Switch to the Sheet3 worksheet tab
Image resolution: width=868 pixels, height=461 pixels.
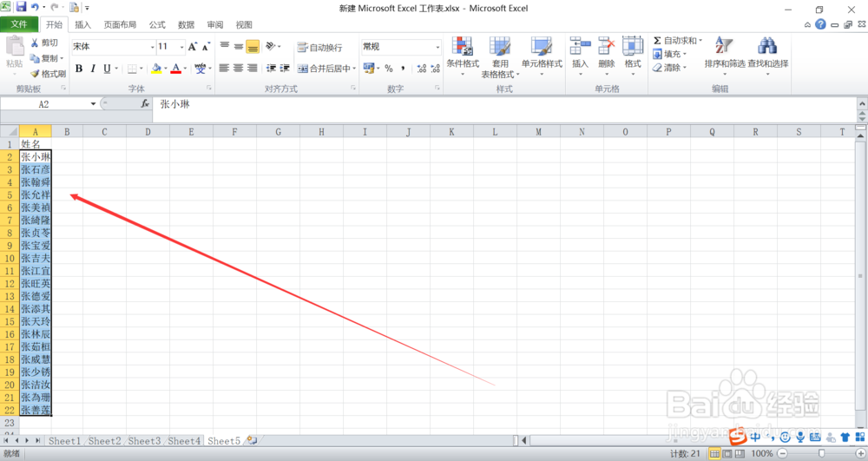coord(144,441)
